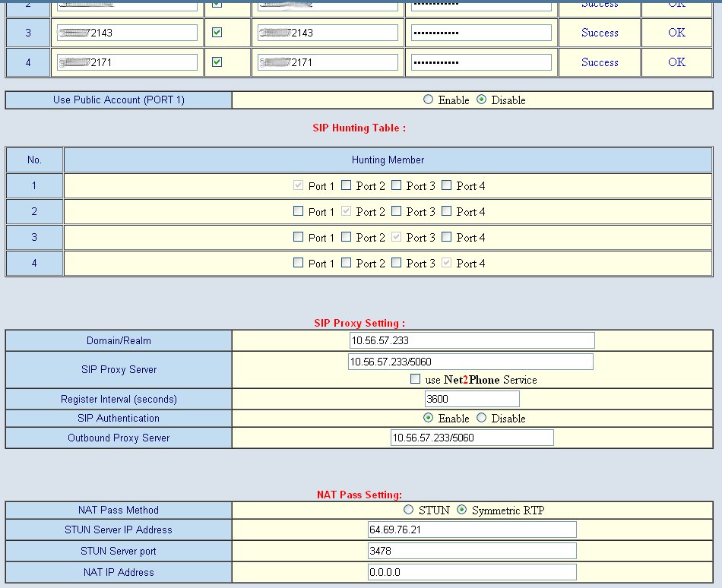
Task: Tick Port 1 in hunting row 4
Action: [x=299, y=263]
